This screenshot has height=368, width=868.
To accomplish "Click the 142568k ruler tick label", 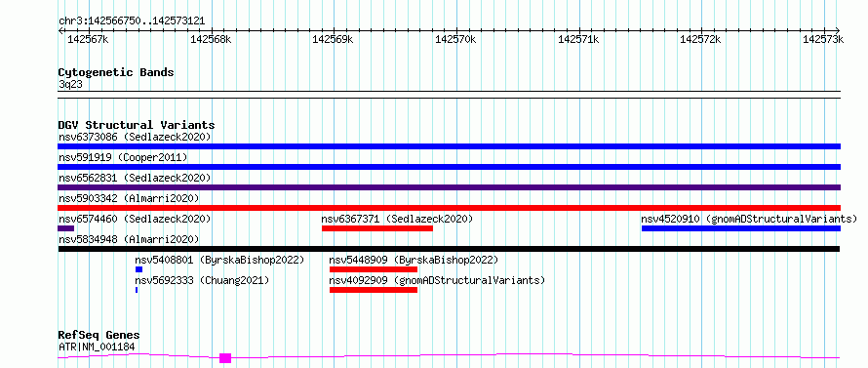I will pos(211,39).
